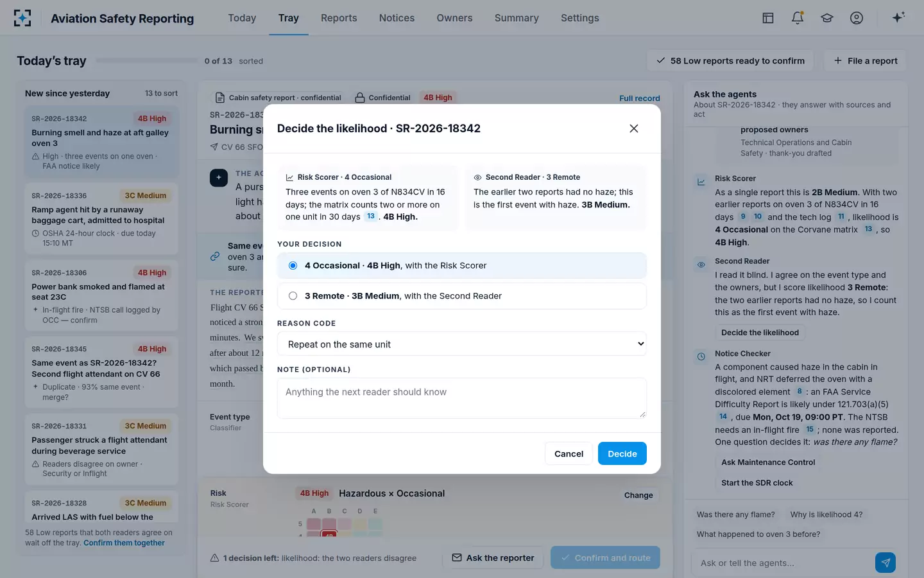The height and width of the screenshot is (578, 924).
Task: Open the notifications bell icon
Action: click(x=798, y=18)
